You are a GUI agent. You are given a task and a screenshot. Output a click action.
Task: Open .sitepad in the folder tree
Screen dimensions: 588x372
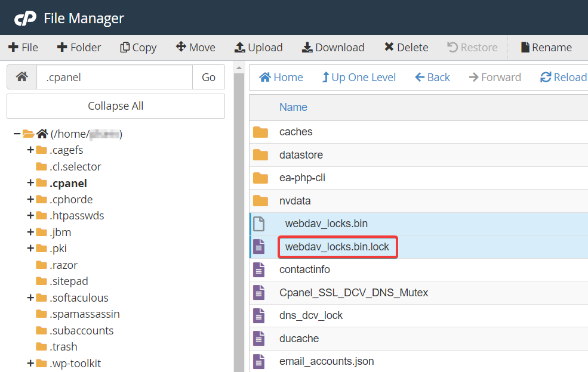click(69, 281)
